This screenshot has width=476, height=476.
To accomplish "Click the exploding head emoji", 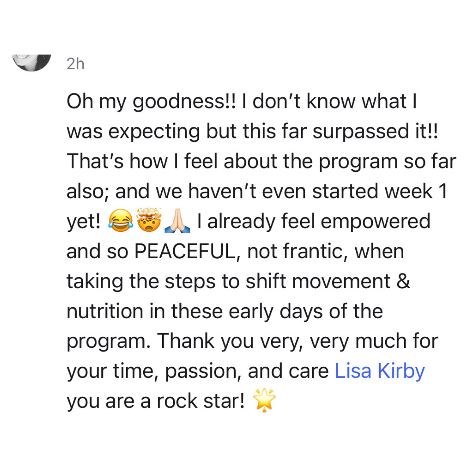I will [x=149, y=220].
